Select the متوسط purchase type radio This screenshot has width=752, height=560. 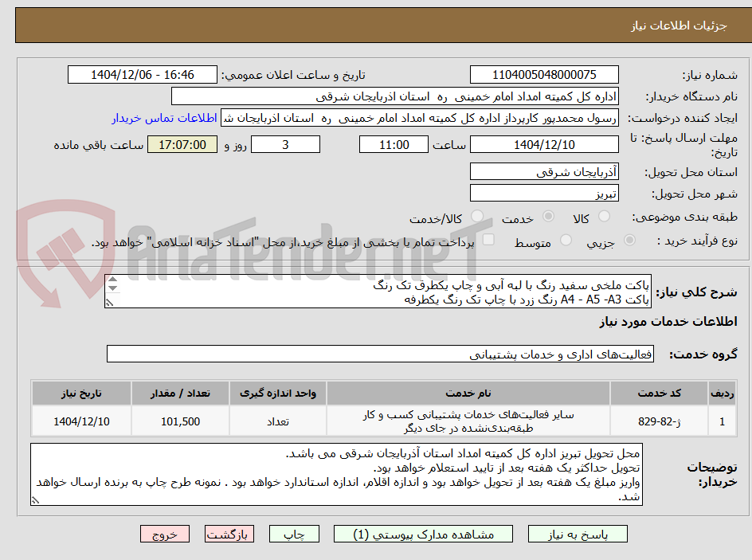tap(566, 241)
